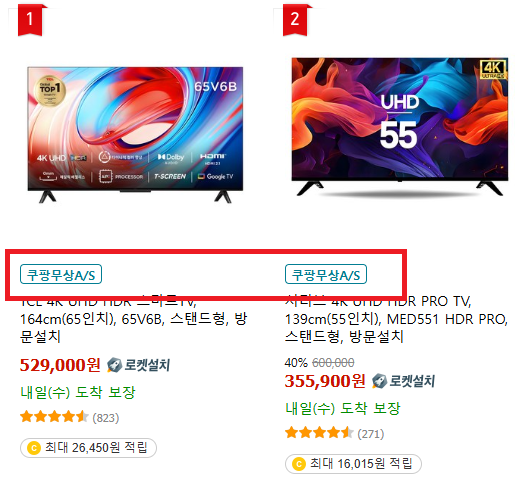Image resolution: width=531 pixels, height=486 pixels.
Task: Click the star rating with 271 reviews
Action: coord(335,433)
